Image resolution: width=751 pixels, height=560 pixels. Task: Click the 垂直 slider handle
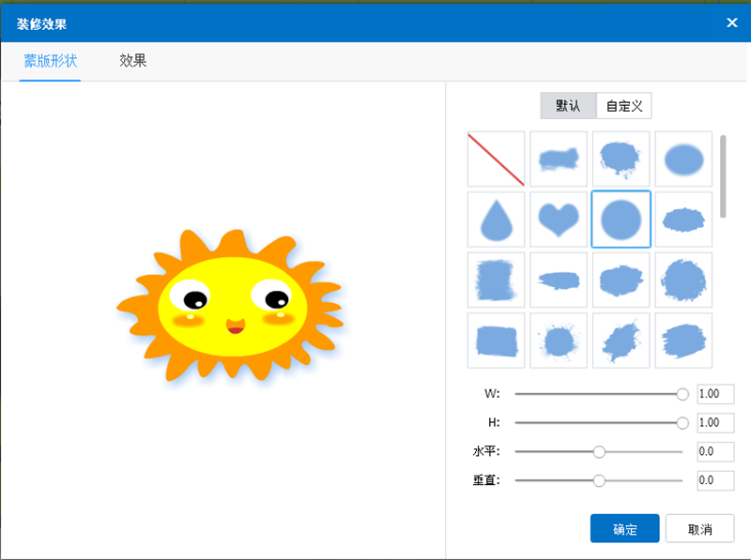[599, 480]
